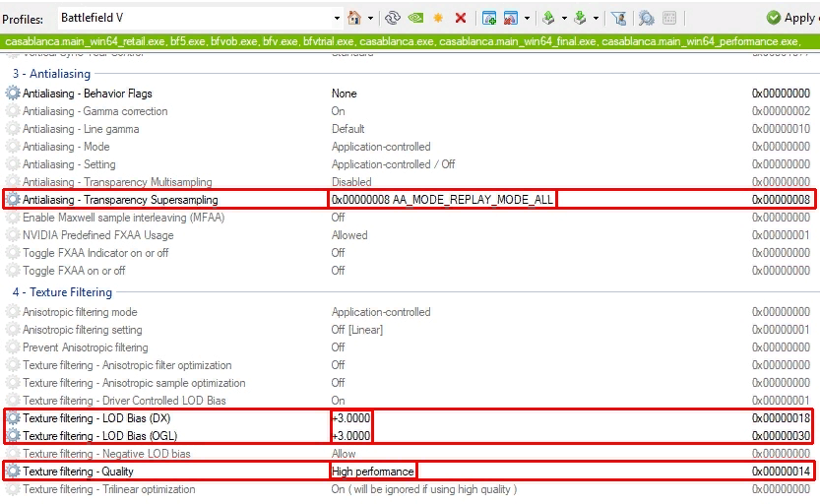Click the 'None' value for Behavior Flags
Screen dimensions: 820x504
tap(345, 94)
